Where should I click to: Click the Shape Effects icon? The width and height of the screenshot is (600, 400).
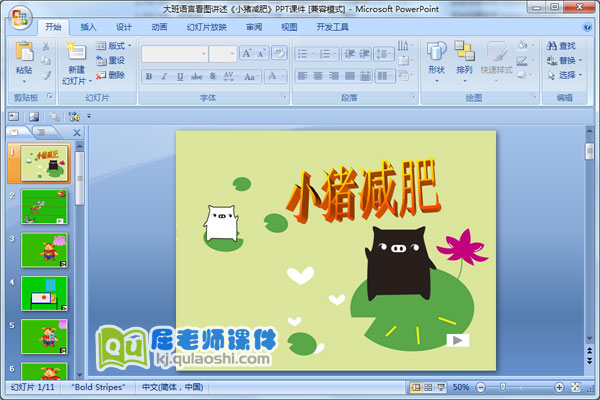[x=522, y=75]
